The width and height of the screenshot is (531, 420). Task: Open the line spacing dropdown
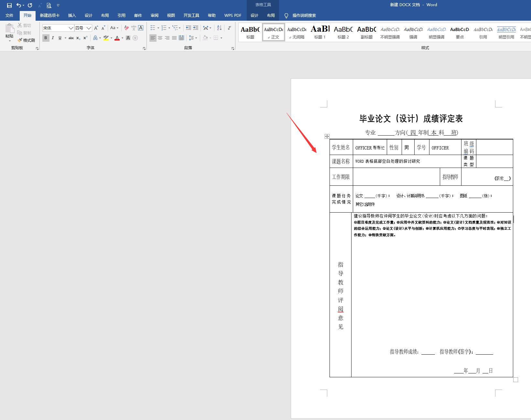point(195,38)
